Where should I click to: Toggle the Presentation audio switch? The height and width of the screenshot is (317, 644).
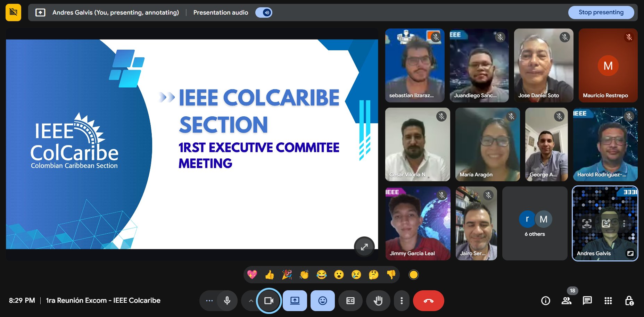coord(264,12)
